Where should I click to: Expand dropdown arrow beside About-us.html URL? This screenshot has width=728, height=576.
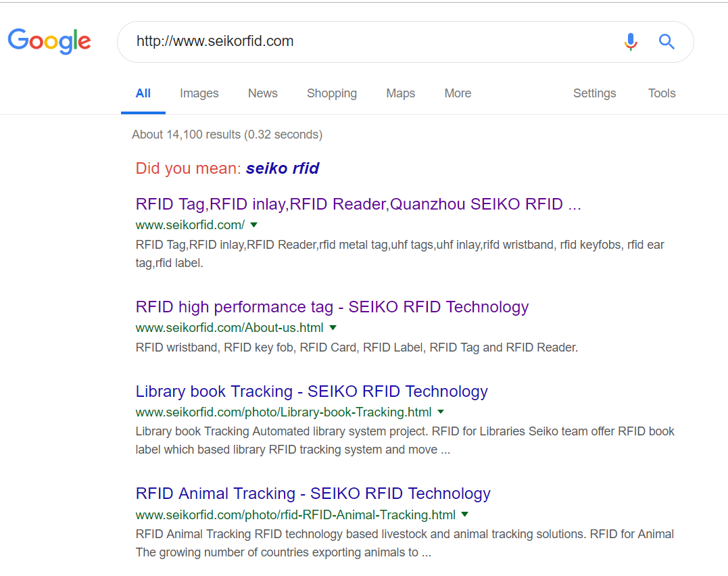click(x=333, y=328)
